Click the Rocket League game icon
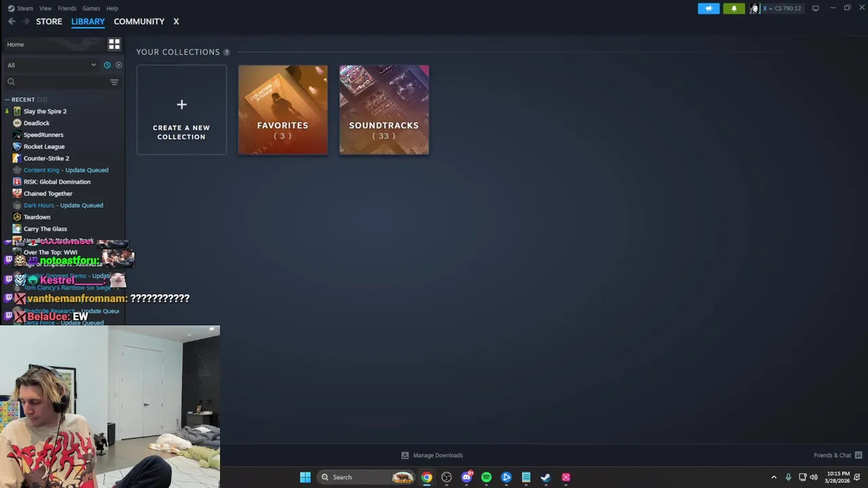The width and height of the screenshot is (868, 488). pyautogui.click(x=17, y=146)
